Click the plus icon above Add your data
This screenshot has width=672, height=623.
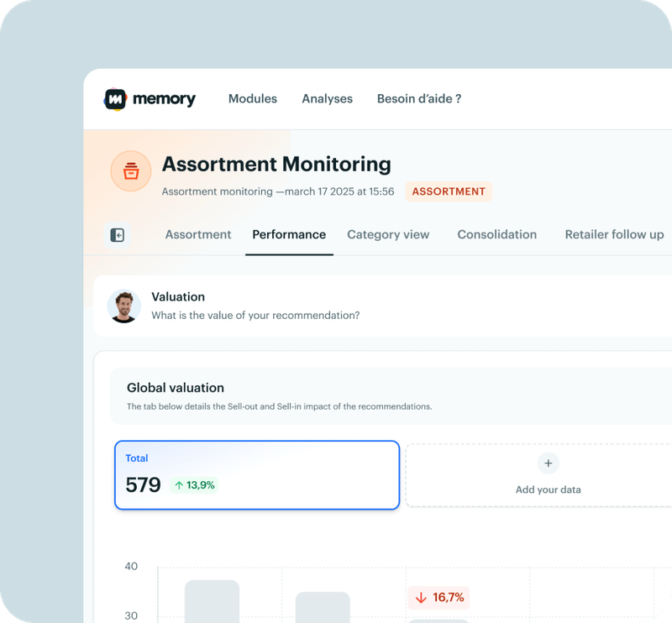548,463
